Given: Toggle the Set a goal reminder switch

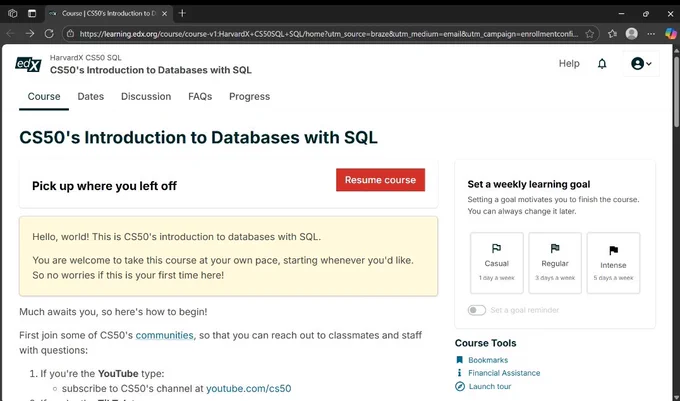Looking at the screenshot, I should click(477, 310).
